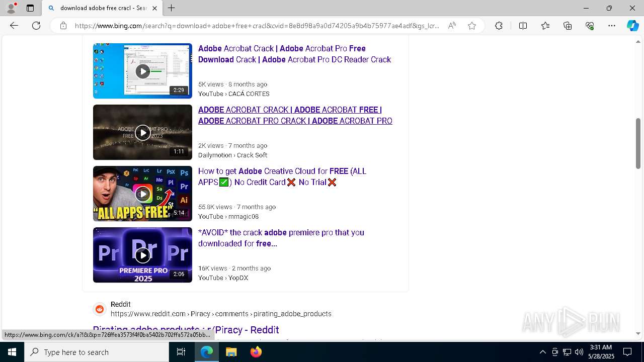Click '55.8K views · 7 months ago' text

[237, 207]
